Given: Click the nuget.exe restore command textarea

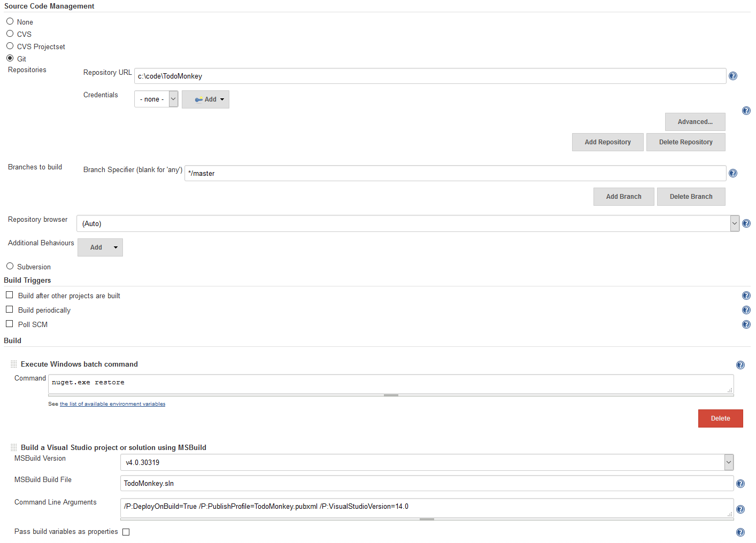Looking at the screenshot, I should point(391,384).
